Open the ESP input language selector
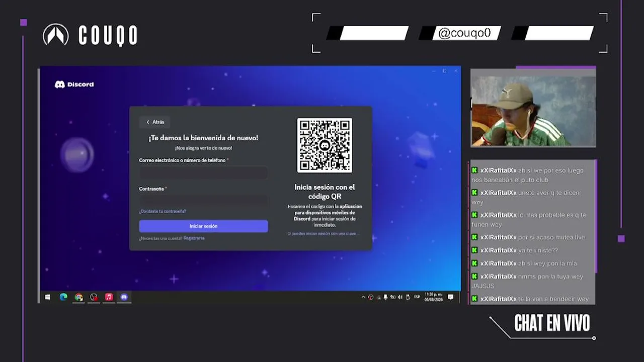Viewport: 644px width, 362px height. pos(417,297)
